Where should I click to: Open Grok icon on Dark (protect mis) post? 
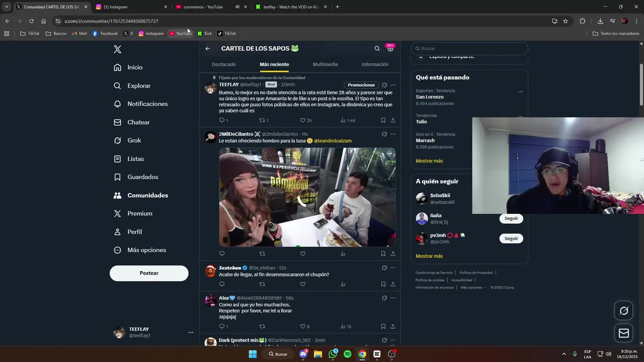pyautogui.click(x=384, y=340)
